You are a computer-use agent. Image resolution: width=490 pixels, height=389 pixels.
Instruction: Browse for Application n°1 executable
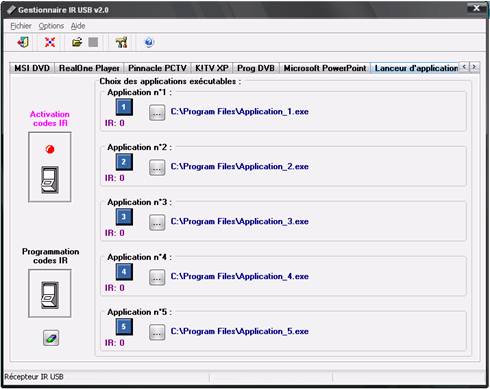pos(157,113)
